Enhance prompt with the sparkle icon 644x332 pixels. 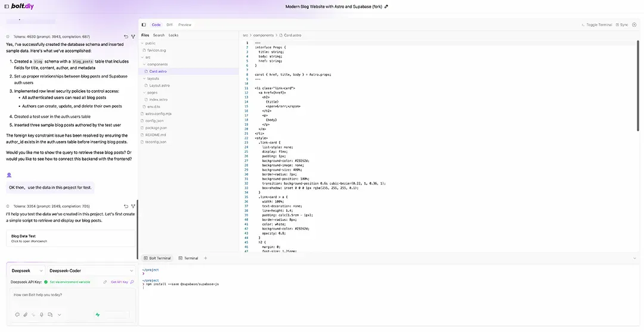tap(33, 315)
